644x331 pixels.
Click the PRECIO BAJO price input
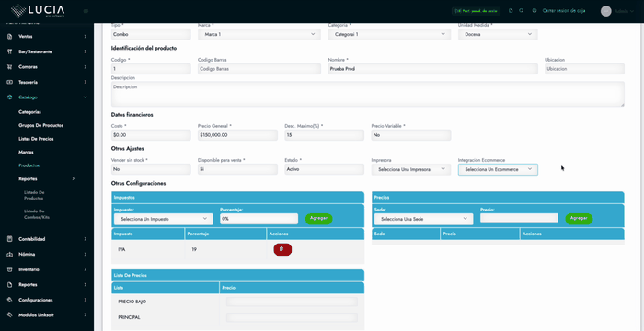292,302
